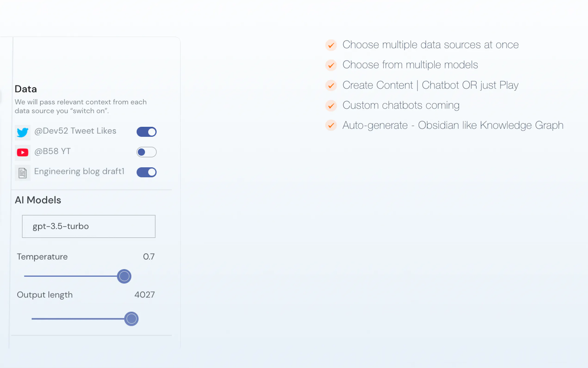
Task: Click the document icon for Engineering blog
Action: pyautogui.click(x=23, y=173)
